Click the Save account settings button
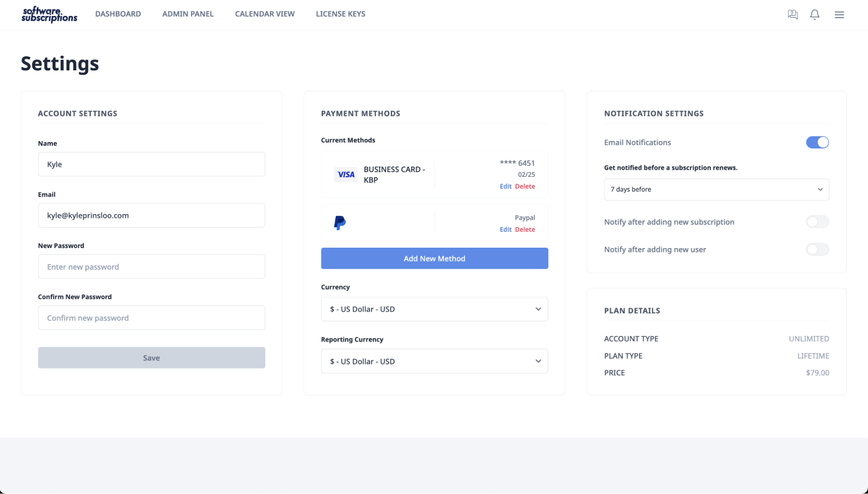 152,358
